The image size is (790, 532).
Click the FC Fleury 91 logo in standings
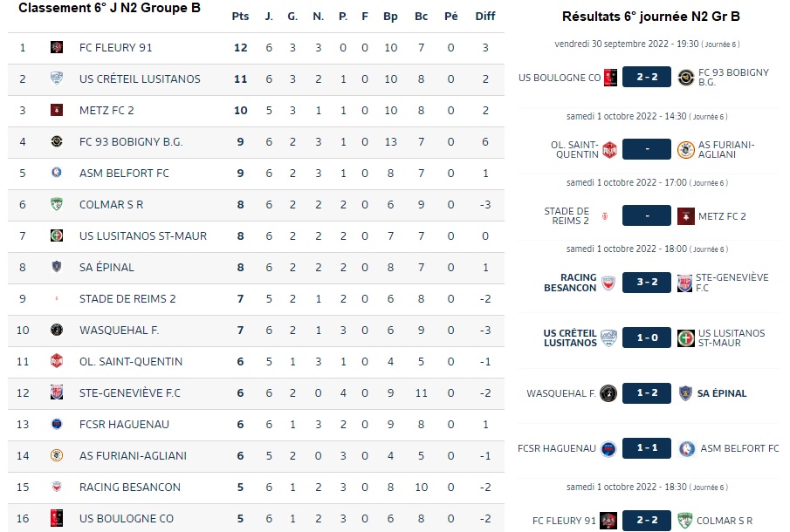57,47
